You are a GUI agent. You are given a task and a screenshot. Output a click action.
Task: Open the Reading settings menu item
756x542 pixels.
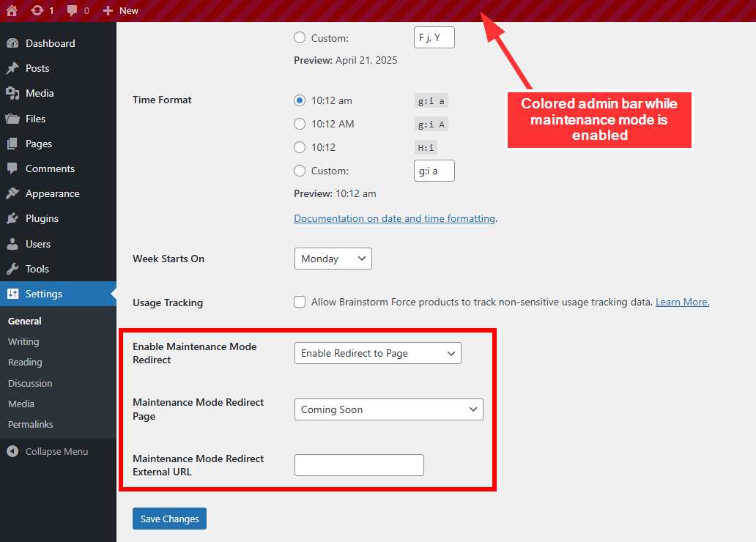(x=25, y=362)
